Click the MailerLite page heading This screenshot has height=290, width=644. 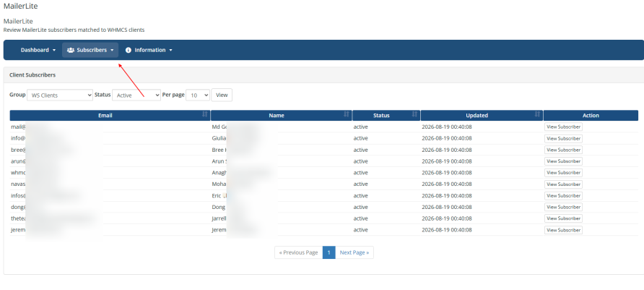pos(20,6)
